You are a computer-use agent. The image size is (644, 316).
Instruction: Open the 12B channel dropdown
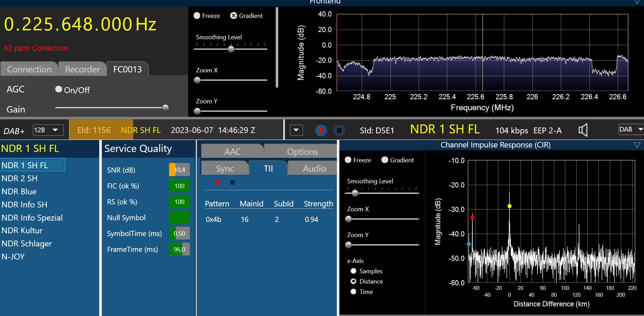pyautogui.click(x=48, y=130)
